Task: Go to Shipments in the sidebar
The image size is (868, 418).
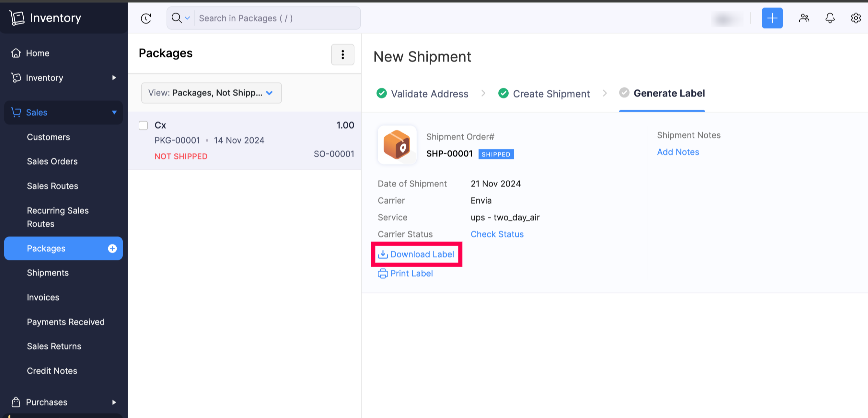Action: 48,273
